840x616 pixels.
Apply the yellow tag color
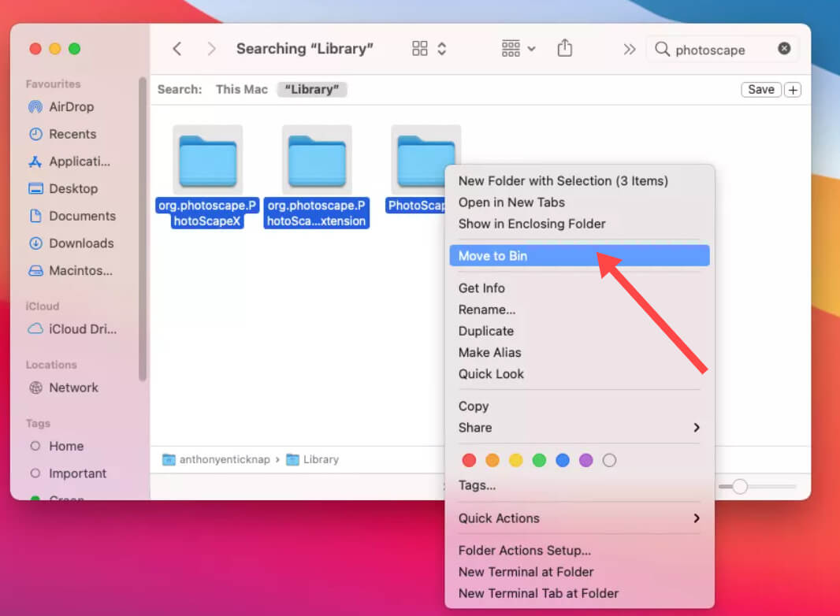tap(515, 460)
